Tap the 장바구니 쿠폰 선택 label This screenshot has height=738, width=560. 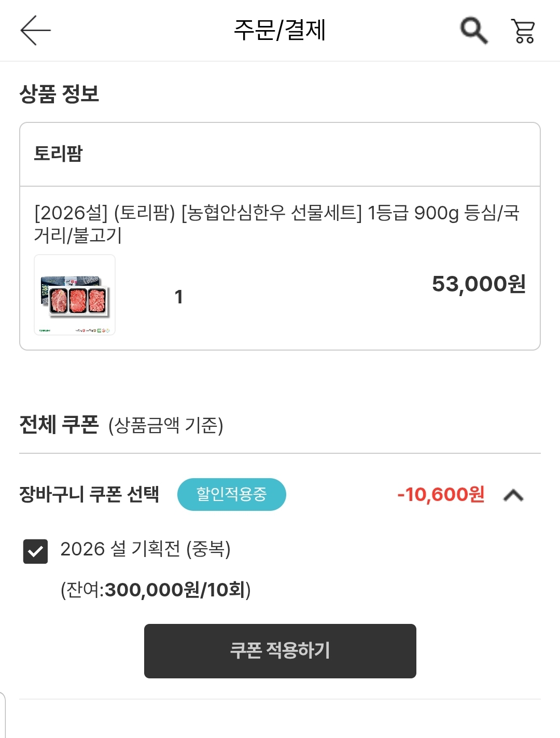89,494
